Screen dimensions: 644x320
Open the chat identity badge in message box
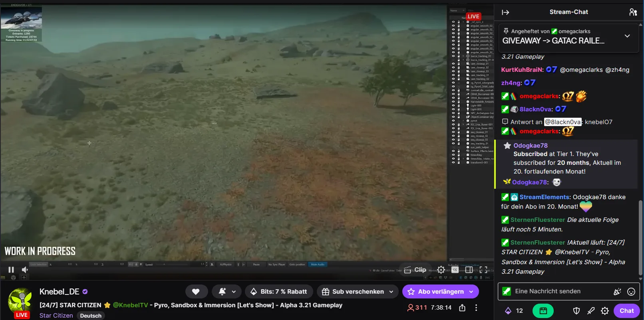507,291
